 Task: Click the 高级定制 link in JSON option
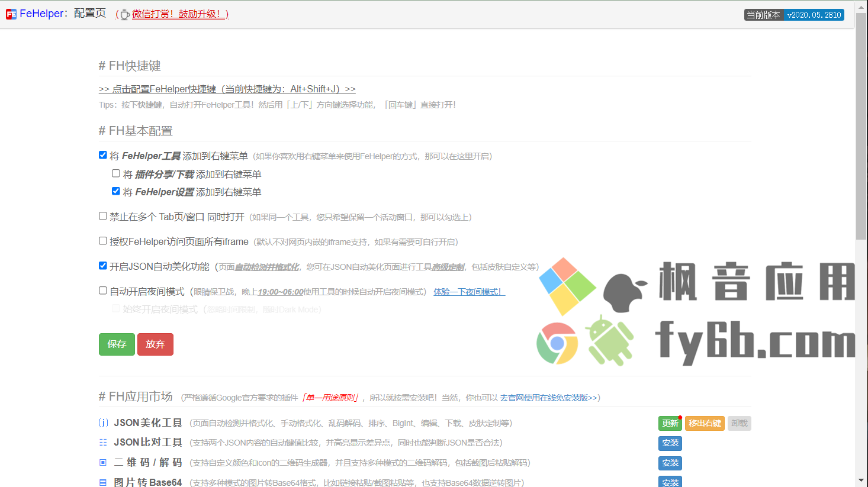point(448,267)
